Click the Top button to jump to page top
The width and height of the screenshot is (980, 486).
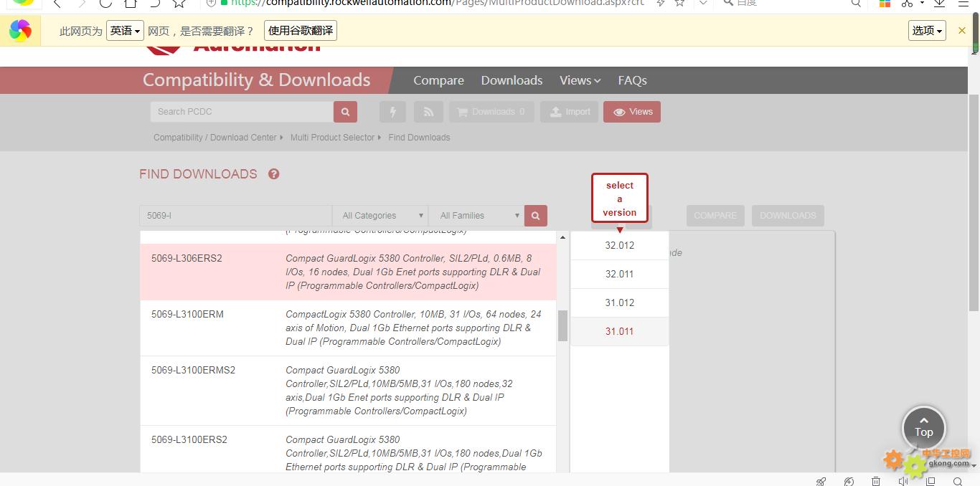(923, 428)
